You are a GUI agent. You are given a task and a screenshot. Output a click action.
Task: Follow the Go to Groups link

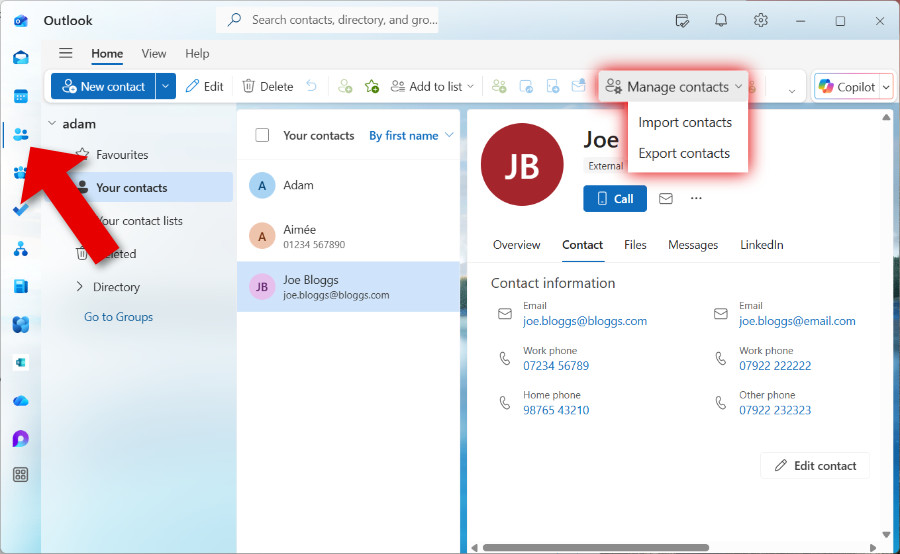118,317
